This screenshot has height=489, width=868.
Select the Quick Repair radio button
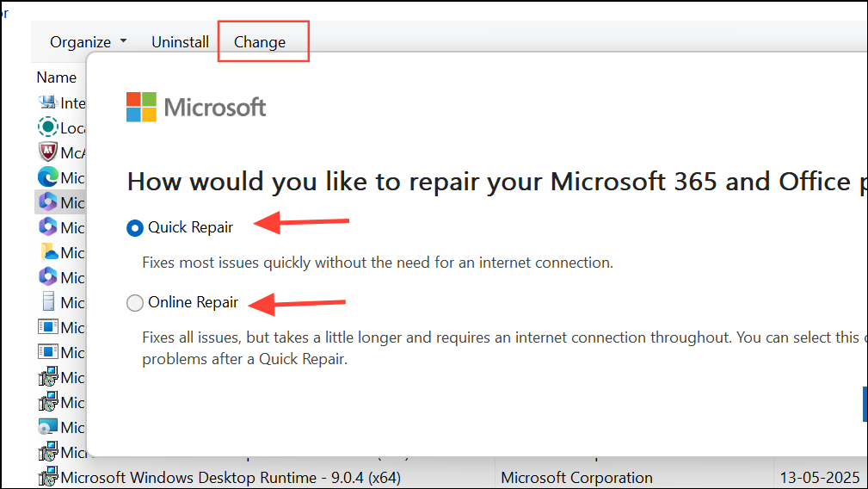[135, 227]
